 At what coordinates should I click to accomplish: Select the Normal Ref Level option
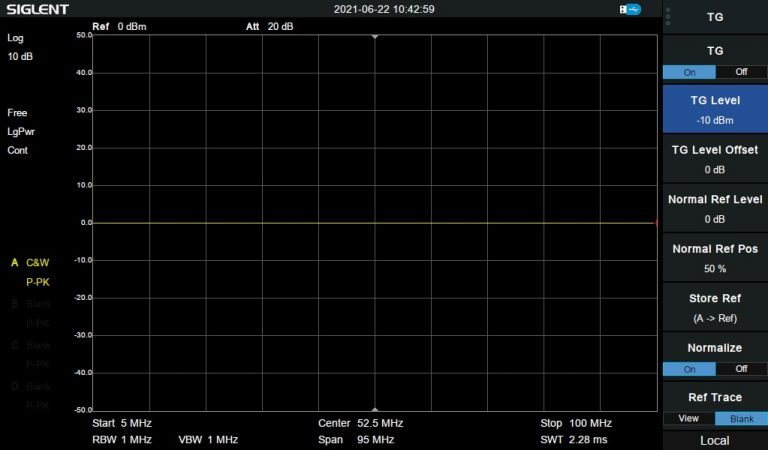[714, 208]
